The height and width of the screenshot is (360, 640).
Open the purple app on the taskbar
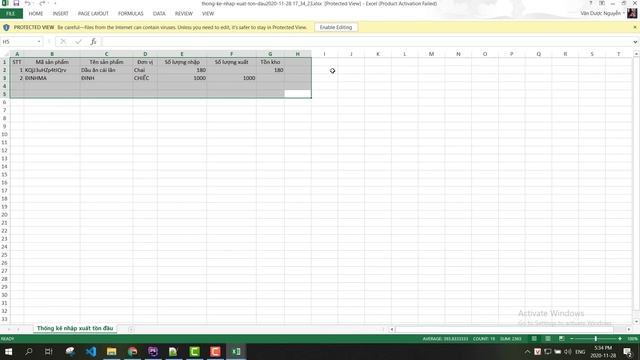tap(153, 351)
